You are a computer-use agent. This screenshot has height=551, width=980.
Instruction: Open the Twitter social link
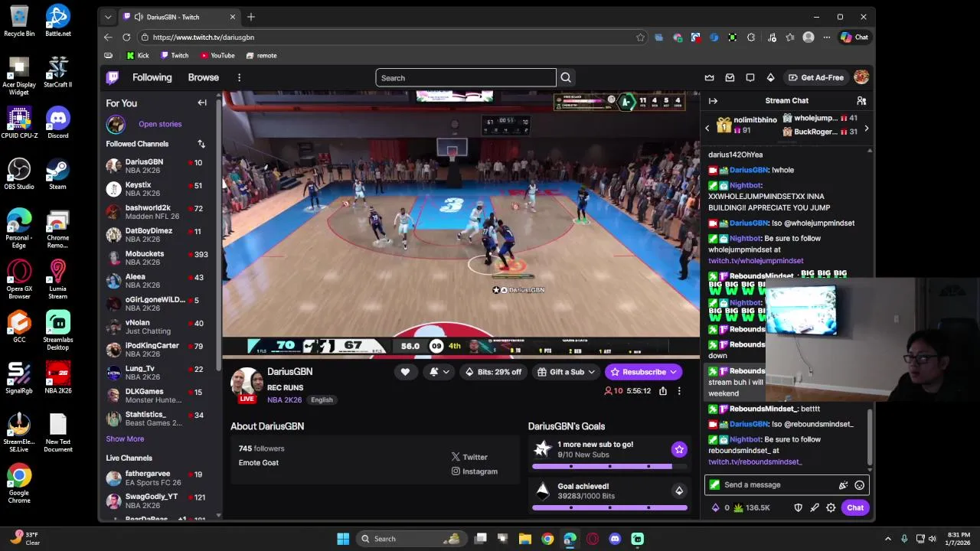click(x=469, y=457)
